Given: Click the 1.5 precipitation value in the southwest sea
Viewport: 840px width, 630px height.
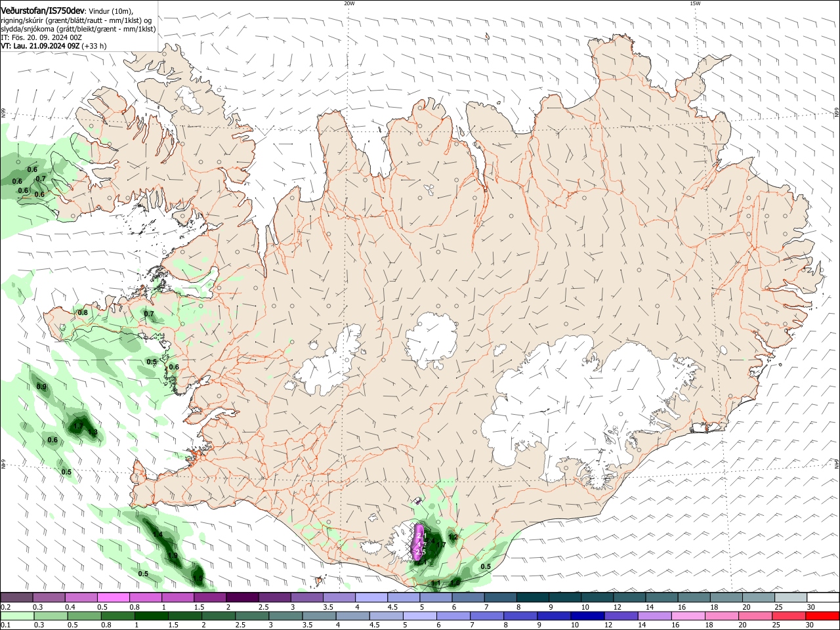Looking at the screenshot, I should 198,578.
